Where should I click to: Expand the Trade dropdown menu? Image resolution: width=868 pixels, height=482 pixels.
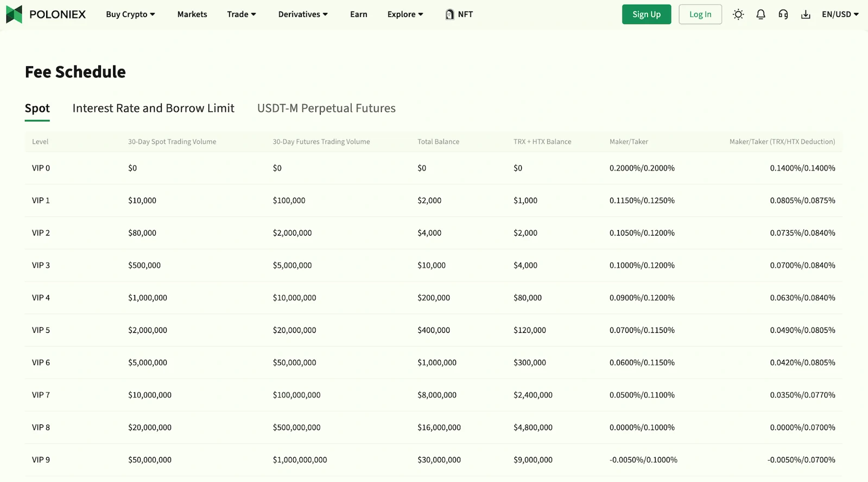[x=241, y=15]
